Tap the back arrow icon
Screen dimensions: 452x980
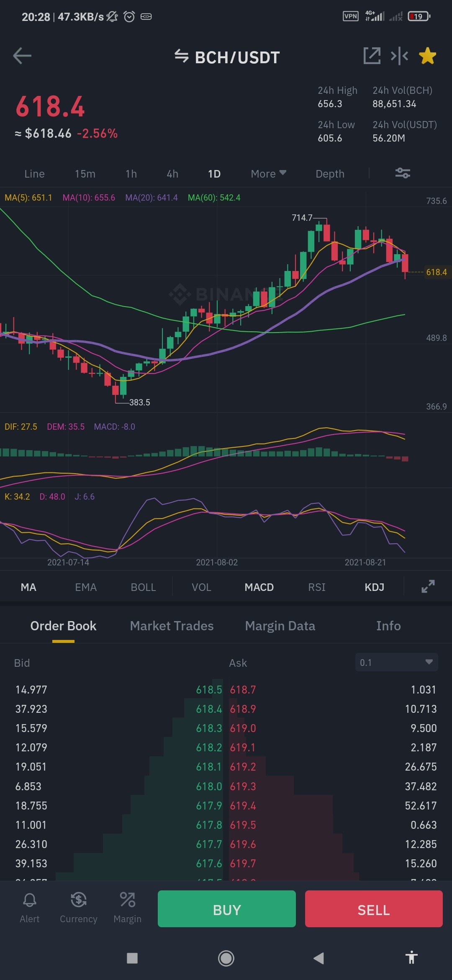[x=22, y=56]
